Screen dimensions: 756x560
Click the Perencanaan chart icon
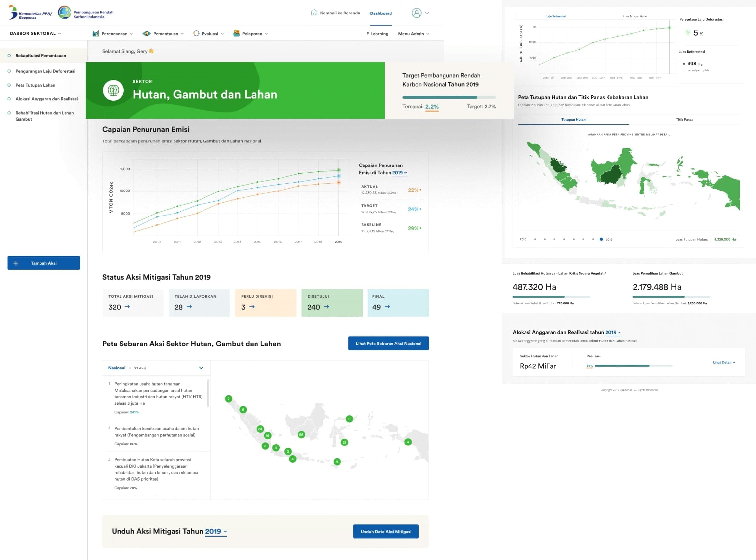point(95,34)
